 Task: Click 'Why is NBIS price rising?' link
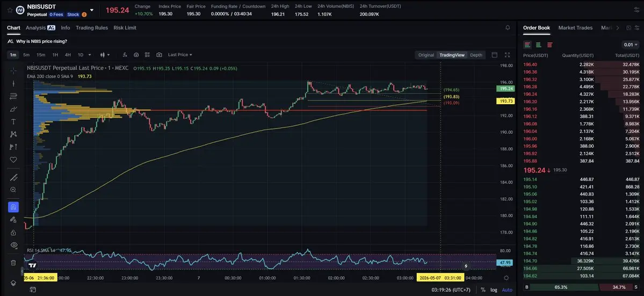[41, 41]
